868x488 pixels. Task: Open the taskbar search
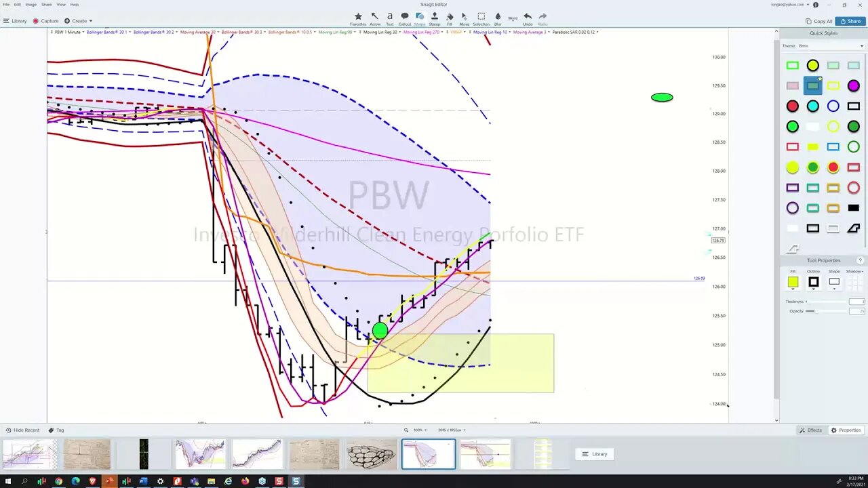[24, 481]
